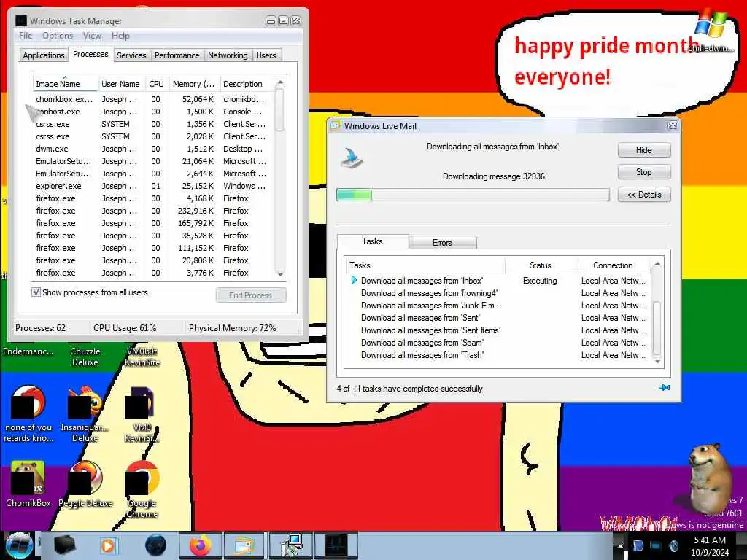
Task: Click the network tray icon
Action: point(656,545)
